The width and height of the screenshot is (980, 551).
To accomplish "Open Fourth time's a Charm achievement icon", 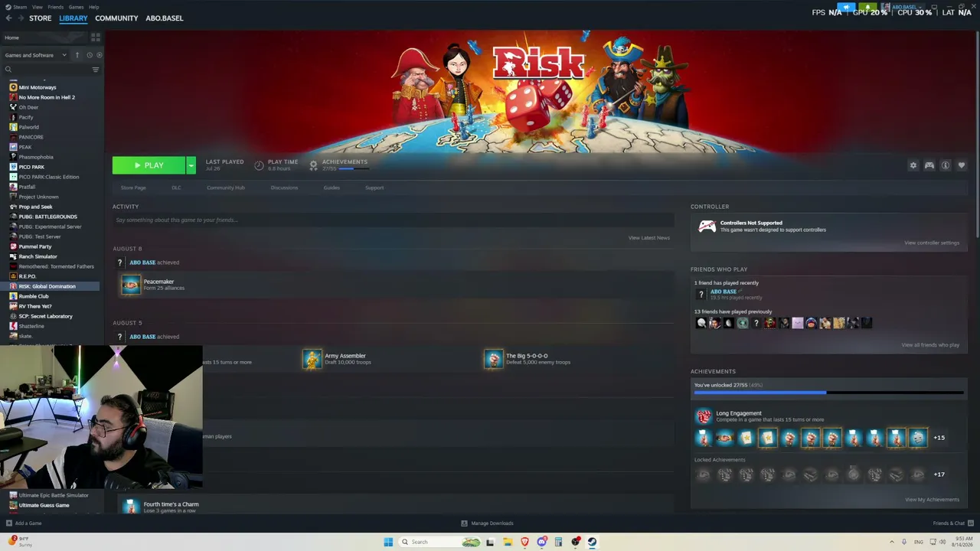I will pyautogui.click(x=131, y=507).
